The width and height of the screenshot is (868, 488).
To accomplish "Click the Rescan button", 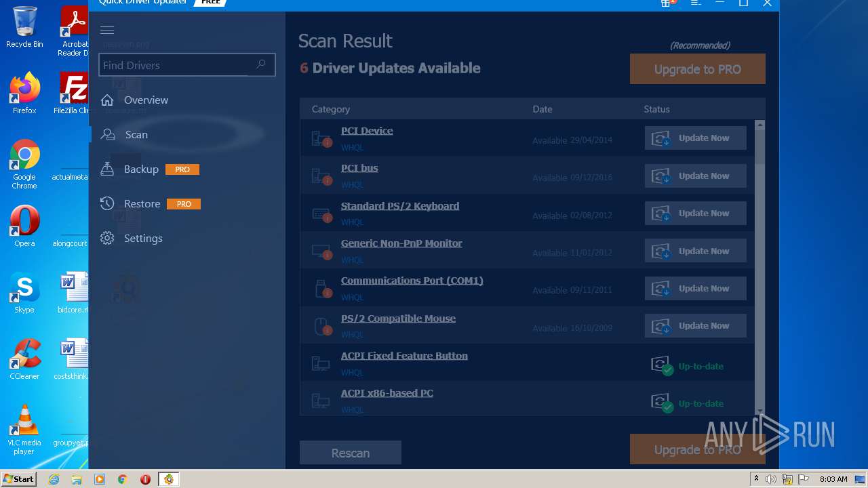I will [351, 453].
